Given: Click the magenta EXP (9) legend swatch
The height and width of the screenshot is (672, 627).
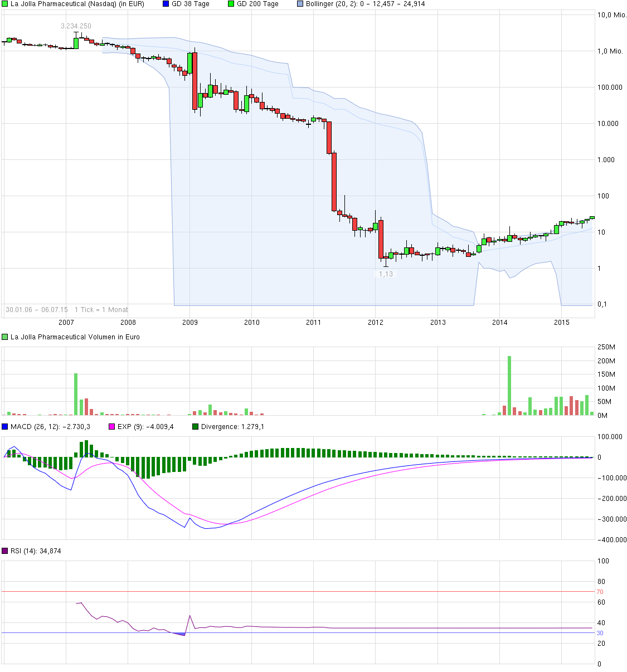Looking at the screenshot, I should (x=112, y=427).
